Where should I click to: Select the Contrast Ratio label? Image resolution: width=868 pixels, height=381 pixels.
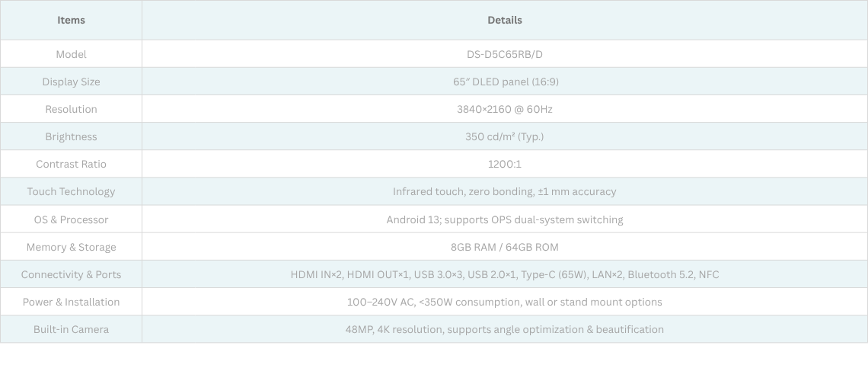tap(71, 164)
